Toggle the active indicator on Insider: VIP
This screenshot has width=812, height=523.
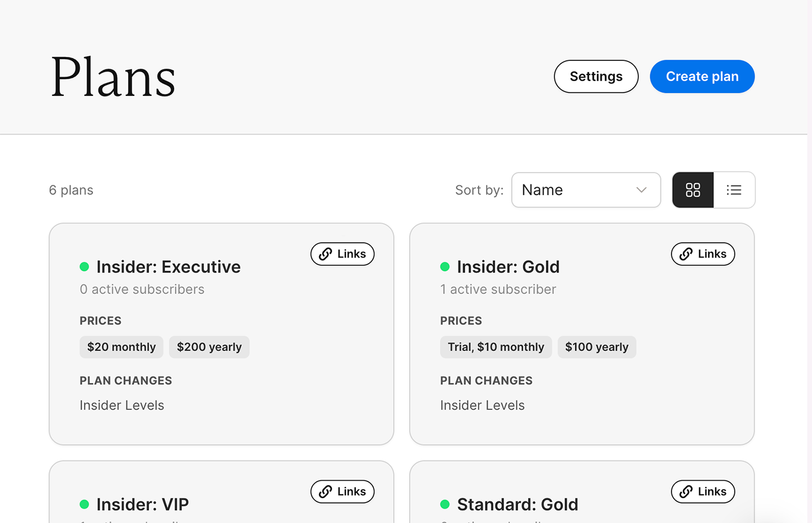coord(85,504)
